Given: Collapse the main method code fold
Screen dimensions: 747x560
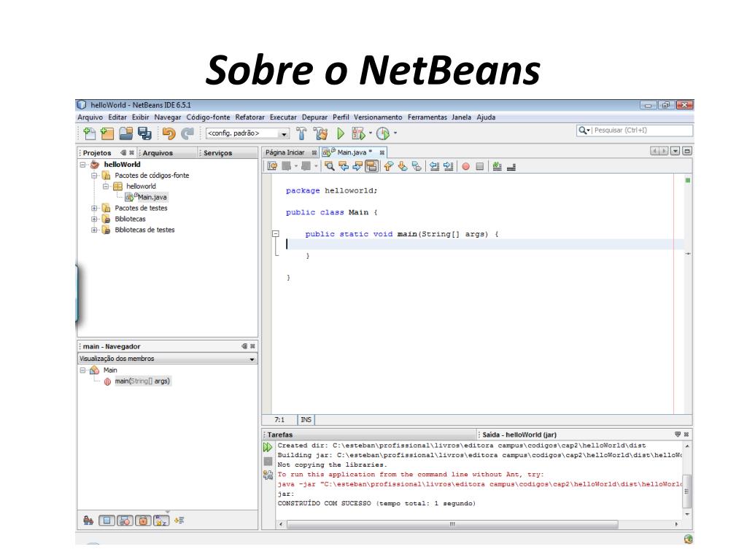Looking at the screenshot, I should (275, 234).
